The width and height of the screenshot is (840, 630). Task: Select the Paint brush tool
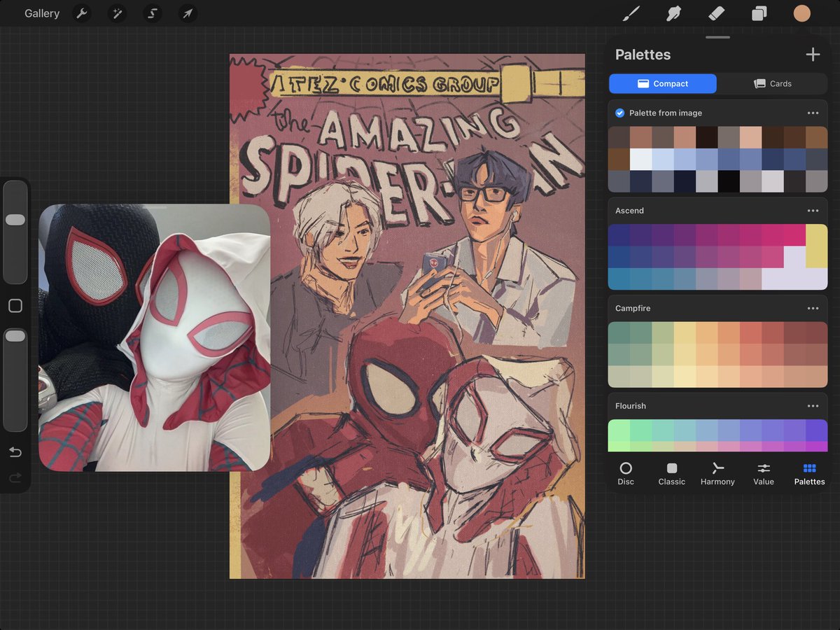(631, 13)
